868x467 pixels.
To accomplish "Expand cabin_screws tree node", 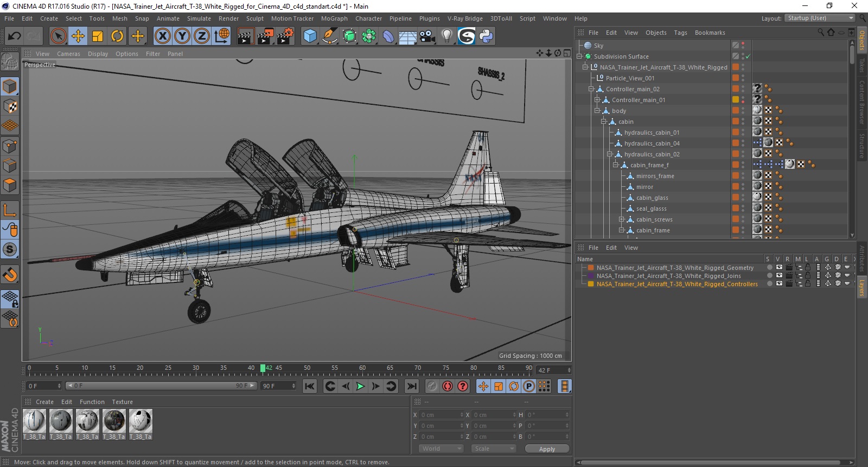I will (x=622, y=219).
